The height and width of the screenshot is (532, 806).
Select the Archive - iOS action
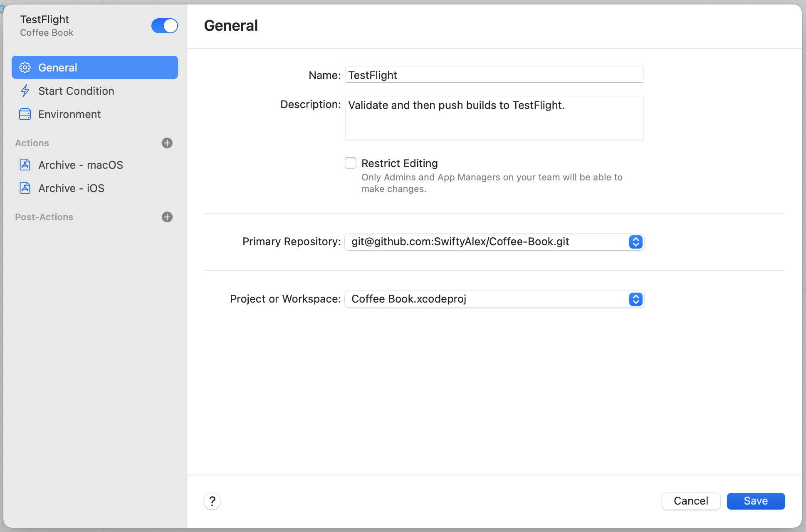point(95,188)
